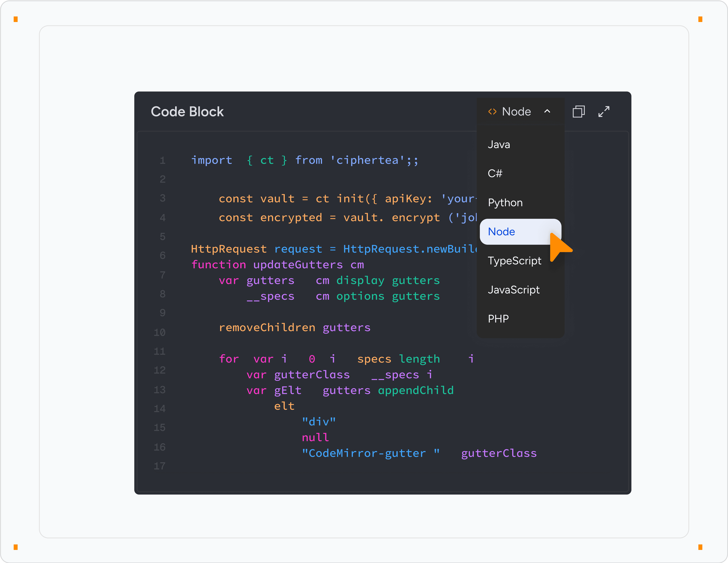Image resolution: width=728 pixels, height=563 pixels.
Task: Click the Code Block title
Action: (x=187, y=111)
